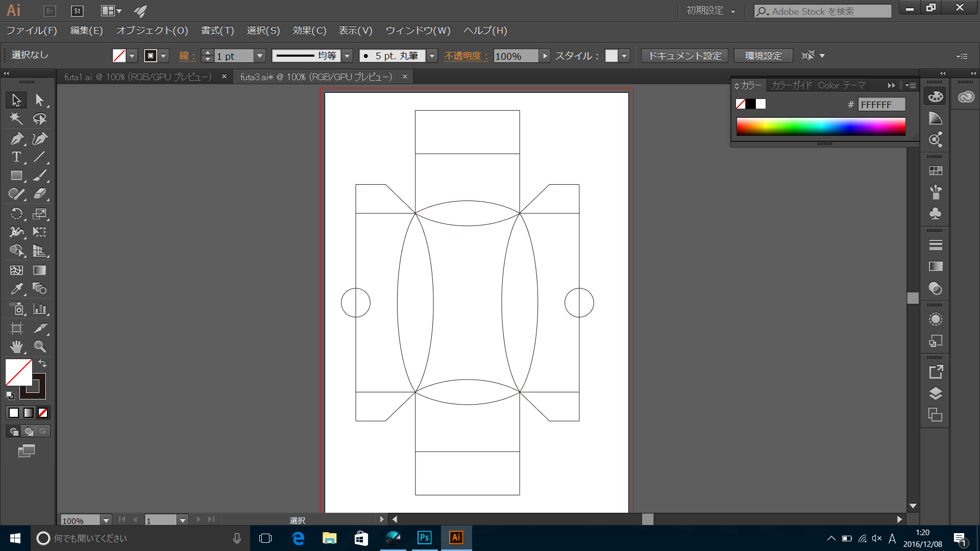Select the Magic Wand tool
The height and width of the screenshot is (551, 980).
16,118
